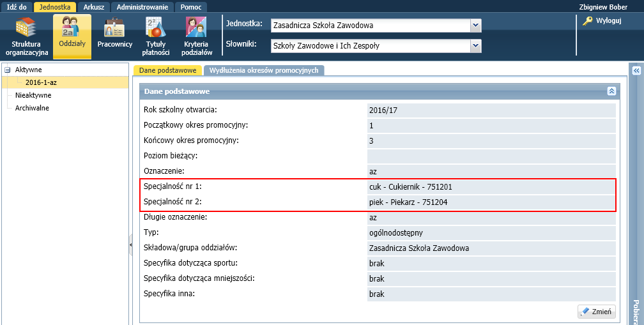Click Specyfika inna value brak

pyautogui.click(x=491, y=294)
